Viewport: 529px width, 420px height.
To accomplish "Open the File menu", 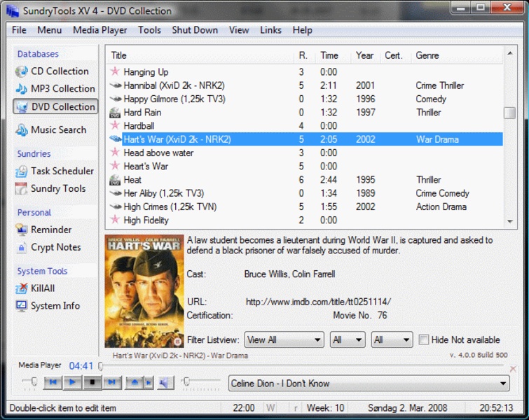I will click(x=19, y=30).
